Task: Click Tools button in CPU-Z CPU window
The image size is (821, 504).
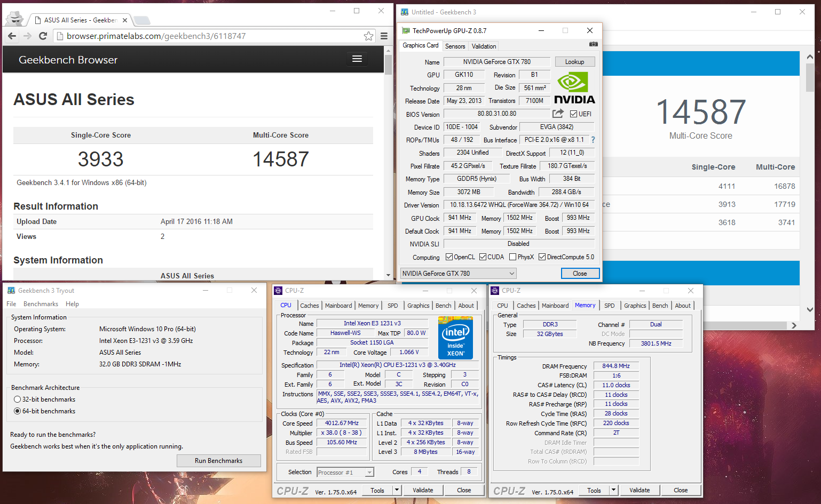Action: (377, 490)
